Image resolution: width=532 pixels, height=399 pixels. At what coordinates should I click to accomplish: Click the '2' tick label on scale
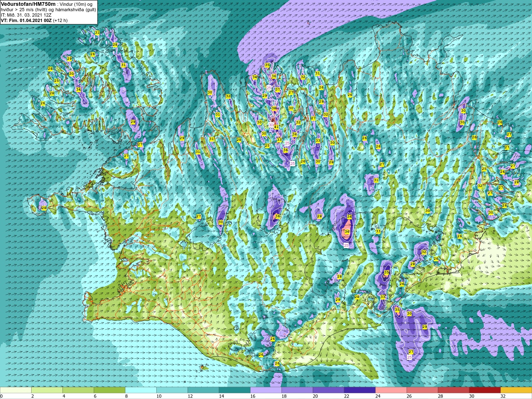[32, 396]
